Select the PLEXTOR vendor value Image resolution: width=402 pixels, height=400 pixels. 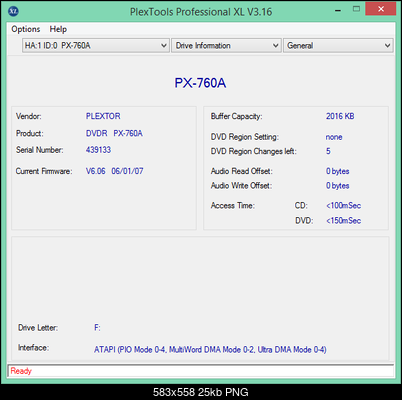click(103, 116)
